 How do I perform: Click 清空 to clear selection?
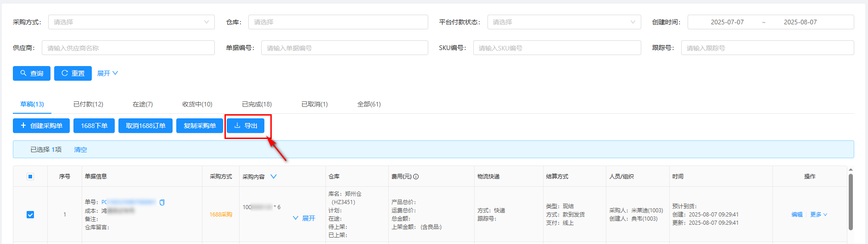[80, 150]
